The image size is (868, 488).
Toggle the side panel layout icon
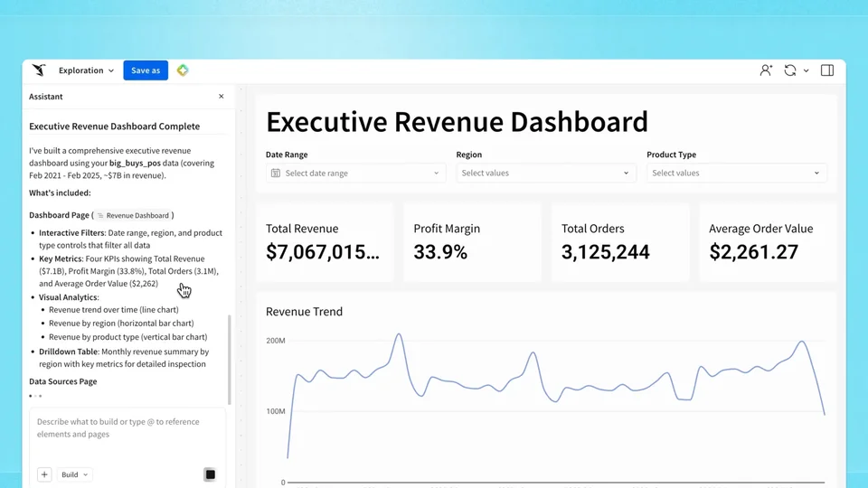[827, 70]
